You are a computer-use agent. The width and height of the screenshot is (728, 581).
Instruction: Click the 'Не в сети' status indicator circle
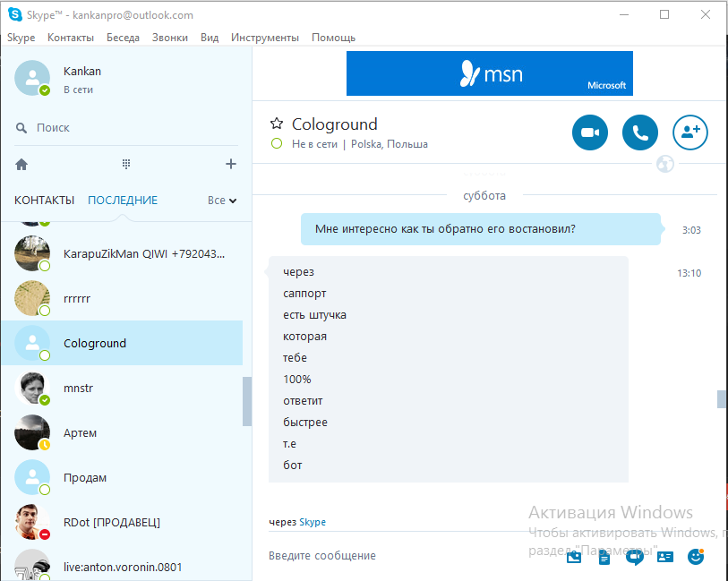[x=277, y=144]
